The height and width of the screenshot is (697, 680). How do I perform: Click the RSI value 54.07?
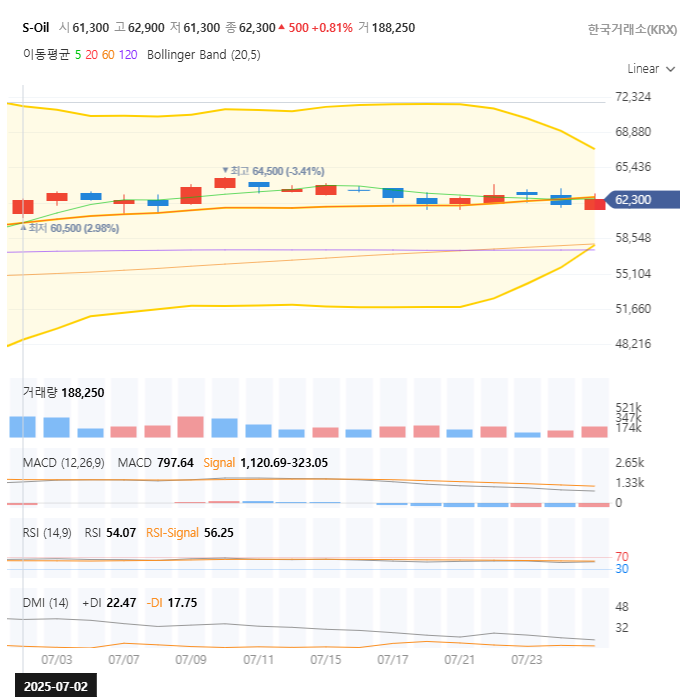click(121, 533)
